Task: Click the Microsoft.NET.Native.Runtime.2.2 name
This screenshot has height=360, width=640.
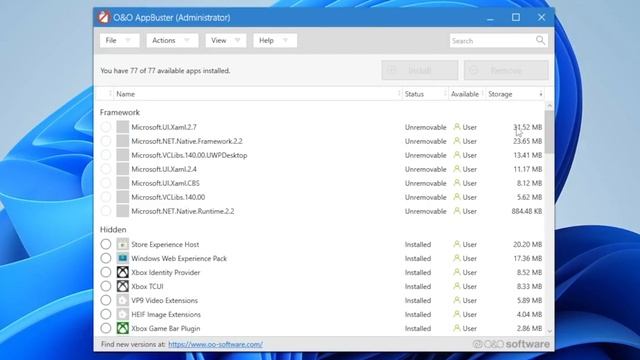Action: pyautogui.click(x=183, y=211)
